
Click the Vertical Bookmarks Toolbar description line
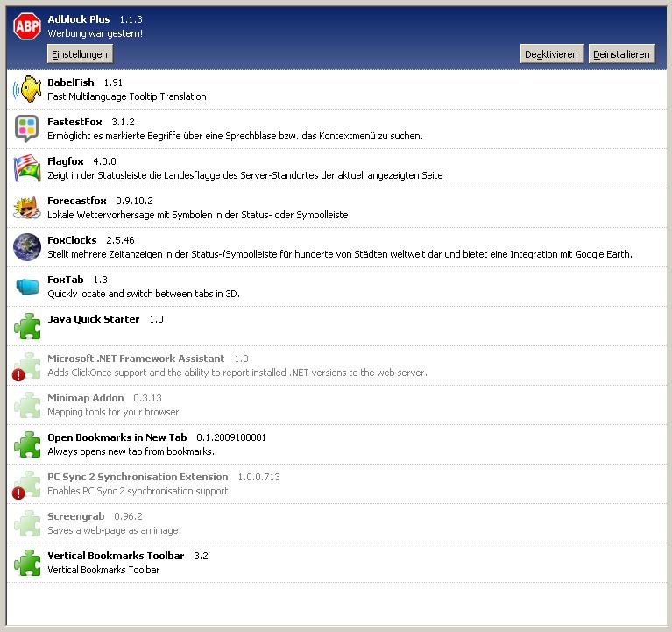[103, 570]
